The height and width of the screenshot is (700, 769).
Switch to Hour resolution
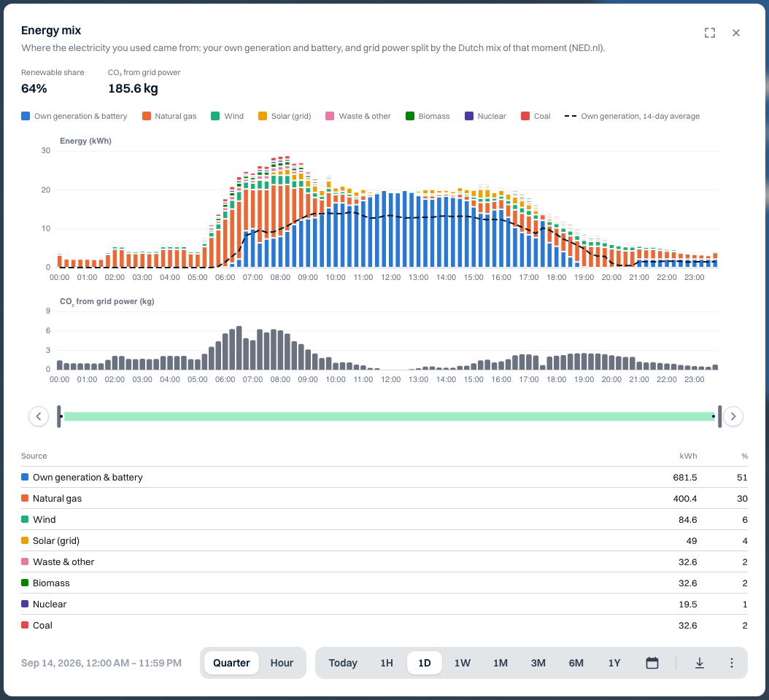tap(282, 663)
